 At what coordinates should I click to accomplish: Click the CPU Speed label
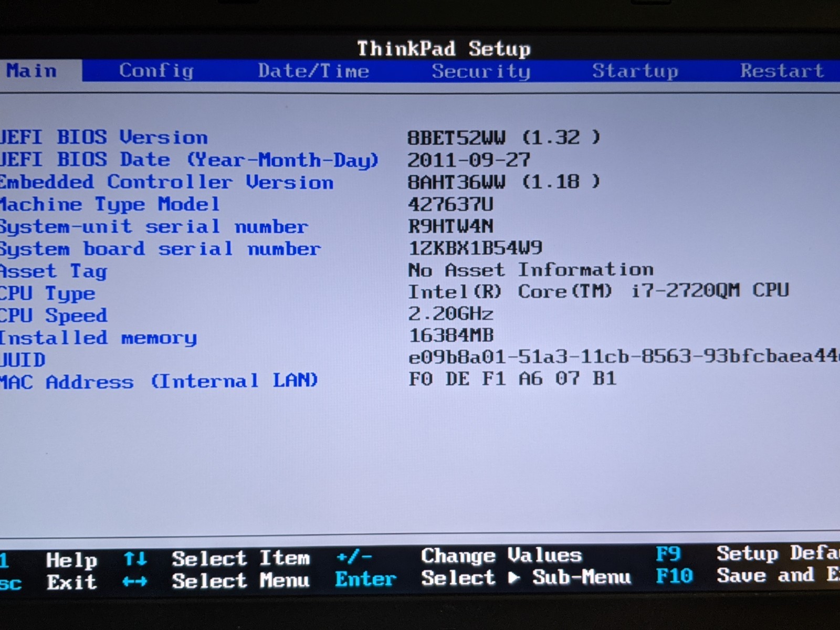(53, 316)
